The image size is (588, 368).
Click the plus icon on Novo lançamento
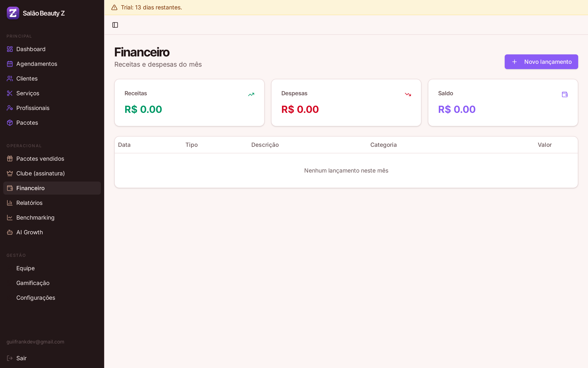point(514,62)
